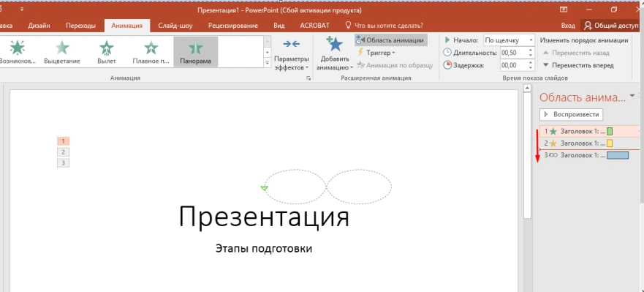
Task: Click the play icon beside Начало
Action: pyautogui.click(x=447, y=40)
